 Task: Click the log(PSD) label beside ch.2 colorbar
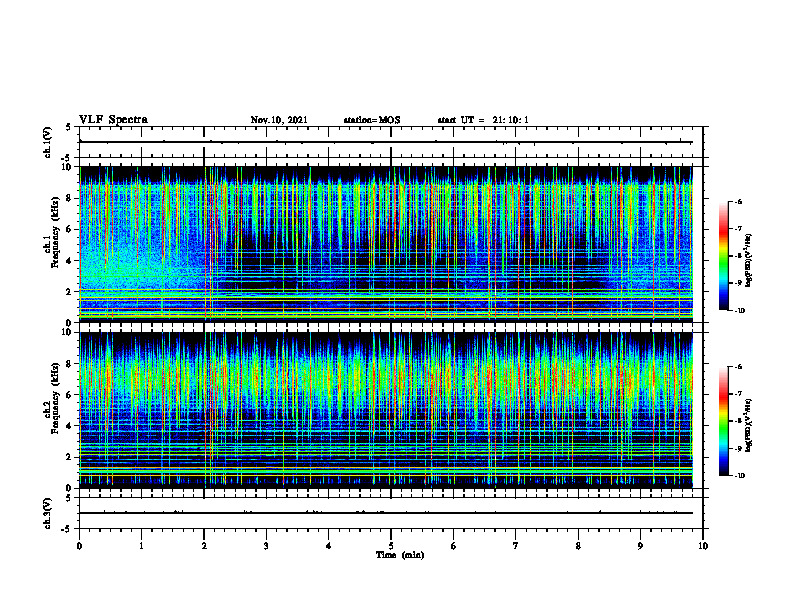tap(749, 425)
